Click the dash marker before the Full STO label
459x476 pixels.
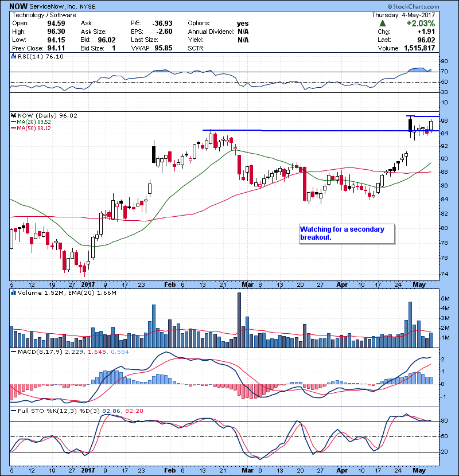14,411
